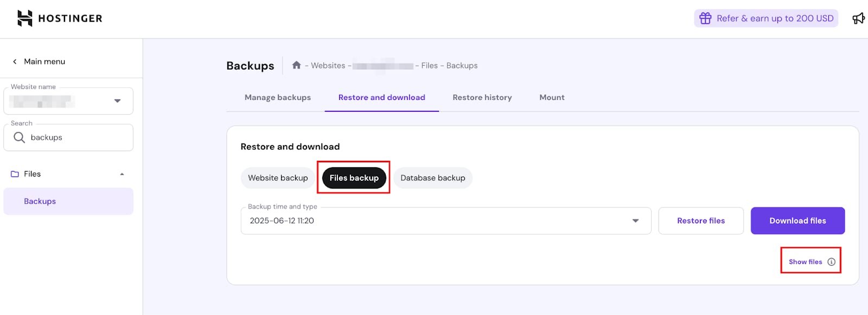This screenshot has height=315, width=868.
Task: Select the Database backup option
Action: 432,178
